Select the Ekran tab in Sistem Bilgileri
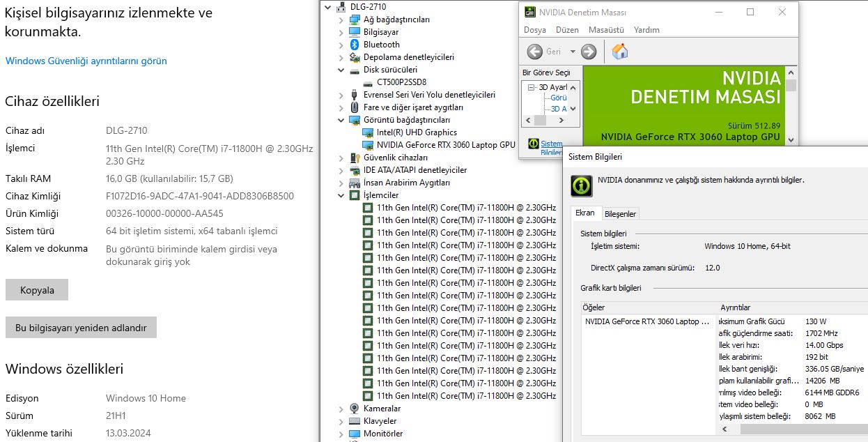 585,213
